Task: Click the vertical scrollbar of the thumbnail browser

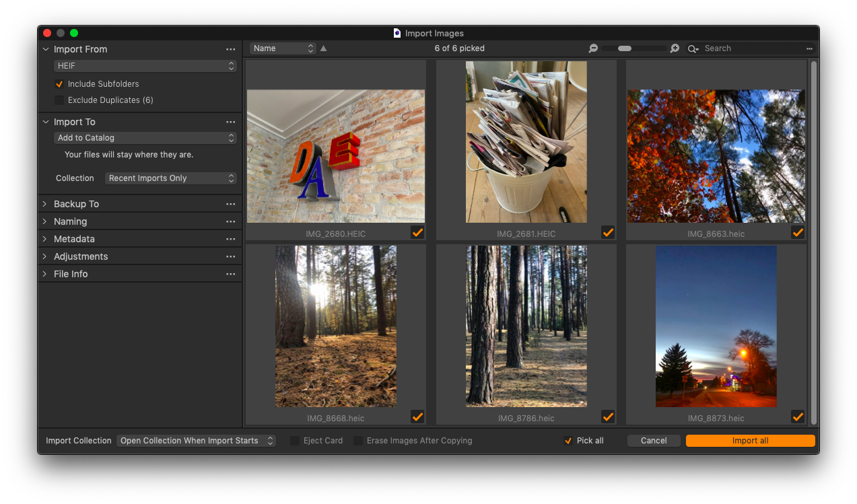Action: 813,242
